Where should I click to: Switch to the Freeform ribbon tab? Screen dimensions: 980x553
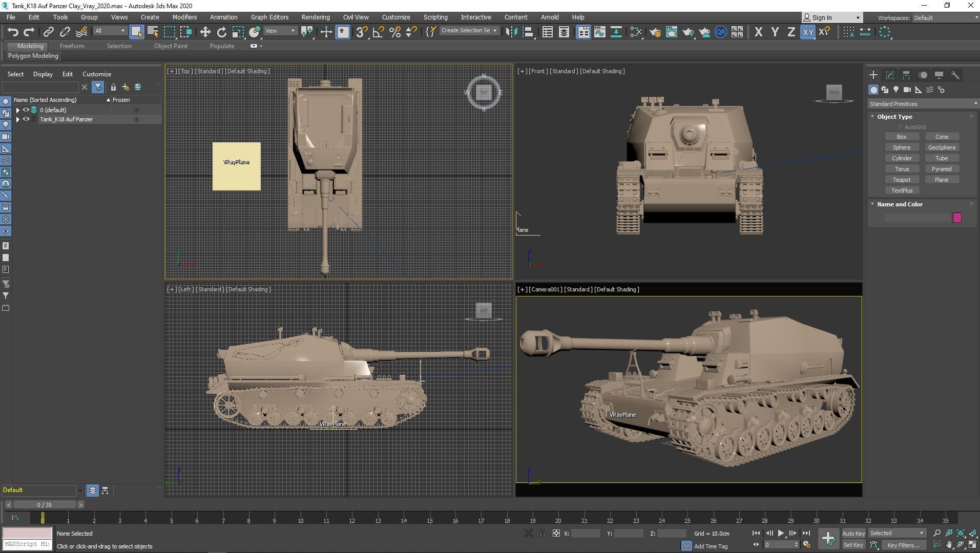72,46
